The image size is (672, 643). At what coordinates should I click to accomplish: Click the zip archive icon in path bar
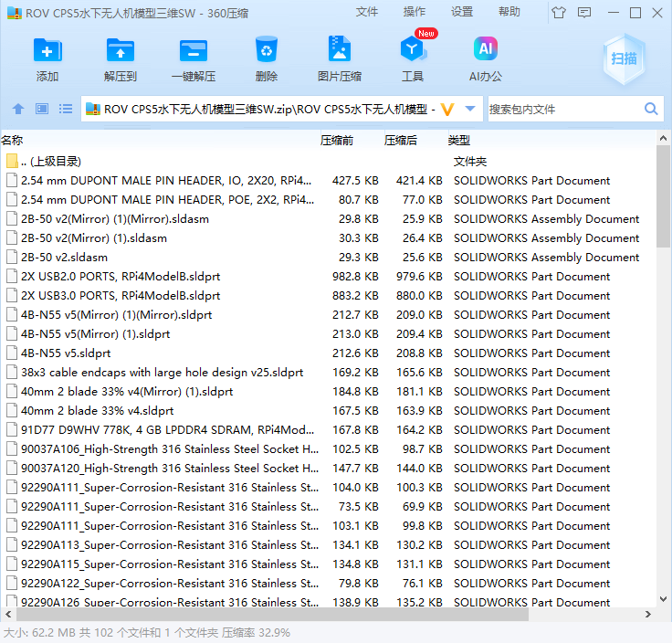tap(92, 110)
